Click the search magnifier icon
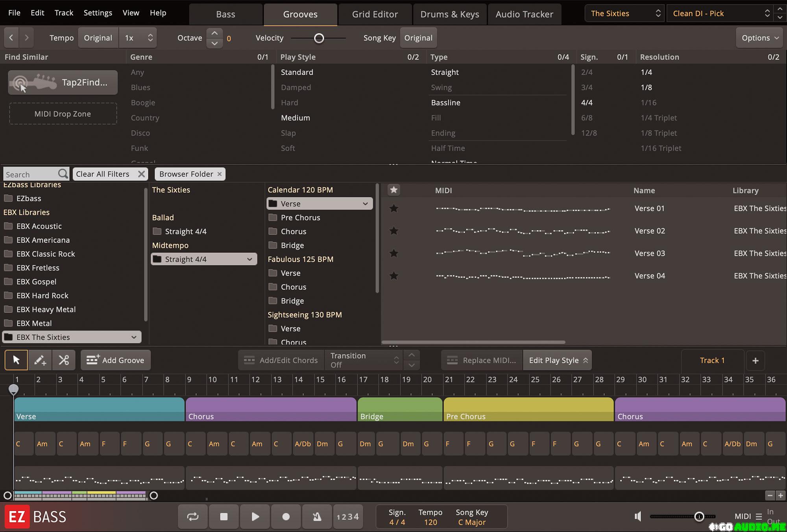The height and width of the screenshot is (532, 787). (x=63, y=174)
